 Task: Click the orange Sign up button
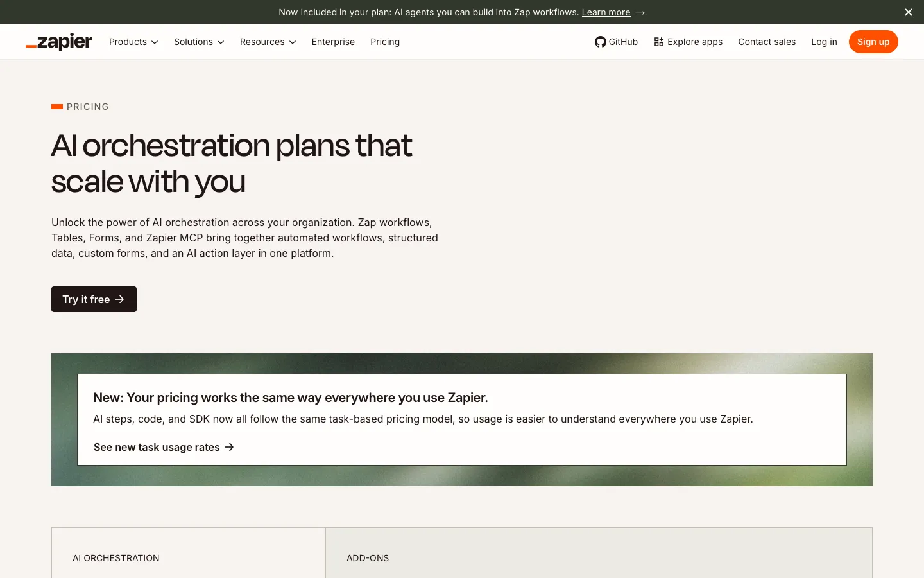click(x=873, y=42)
